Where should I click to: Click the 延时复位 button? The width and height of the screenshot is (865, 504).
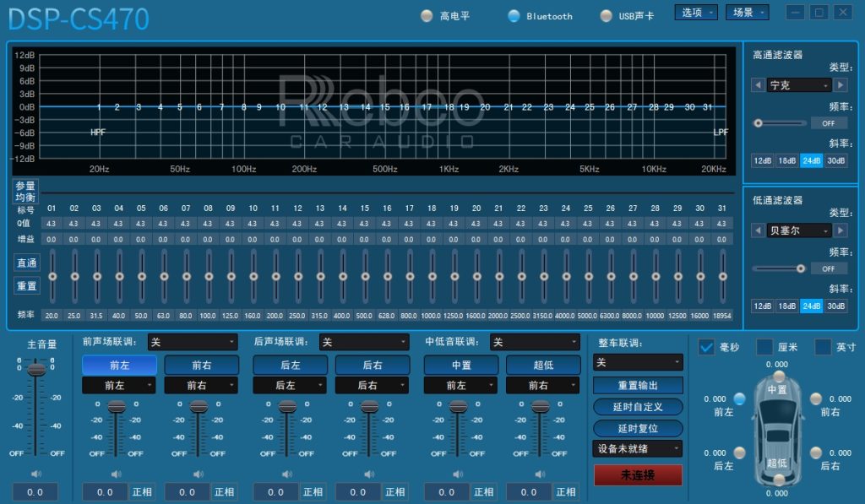click(638, 429)
